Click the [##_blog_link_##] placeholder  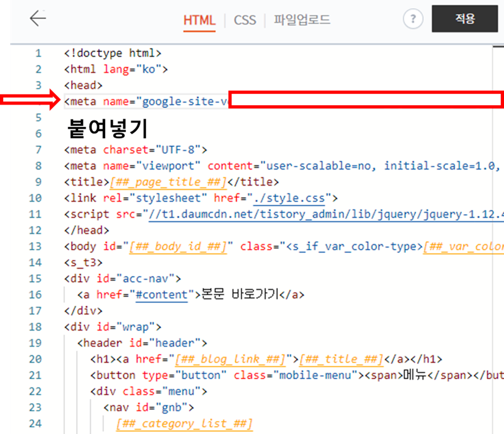point(230,359)
